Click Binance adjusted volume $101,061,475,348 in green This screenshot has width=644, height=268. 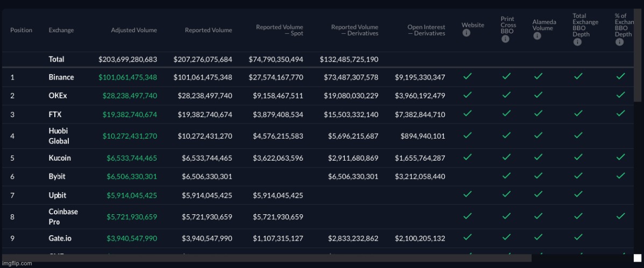tap(128, 77)
